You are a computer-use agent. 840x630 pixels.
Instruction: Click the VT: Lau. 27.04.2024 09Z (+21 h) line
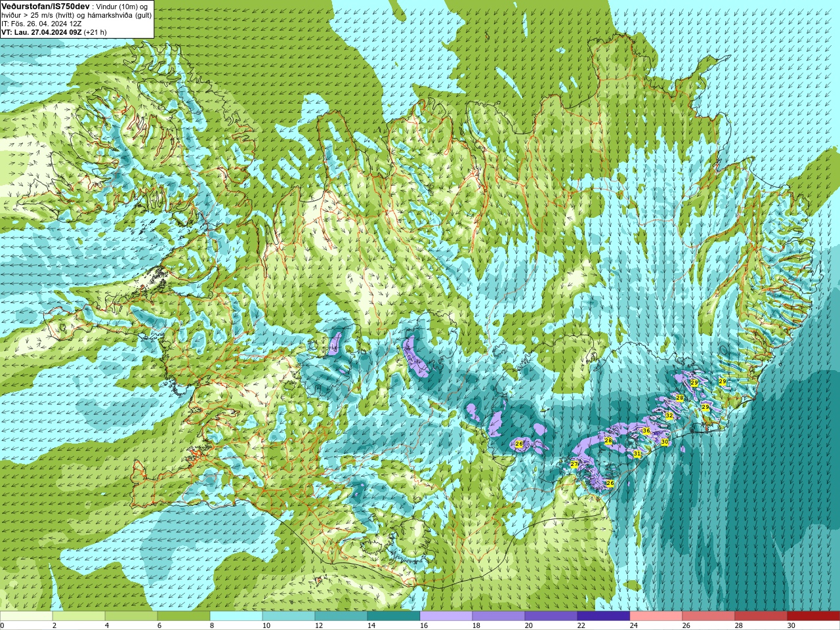point(54,32)
